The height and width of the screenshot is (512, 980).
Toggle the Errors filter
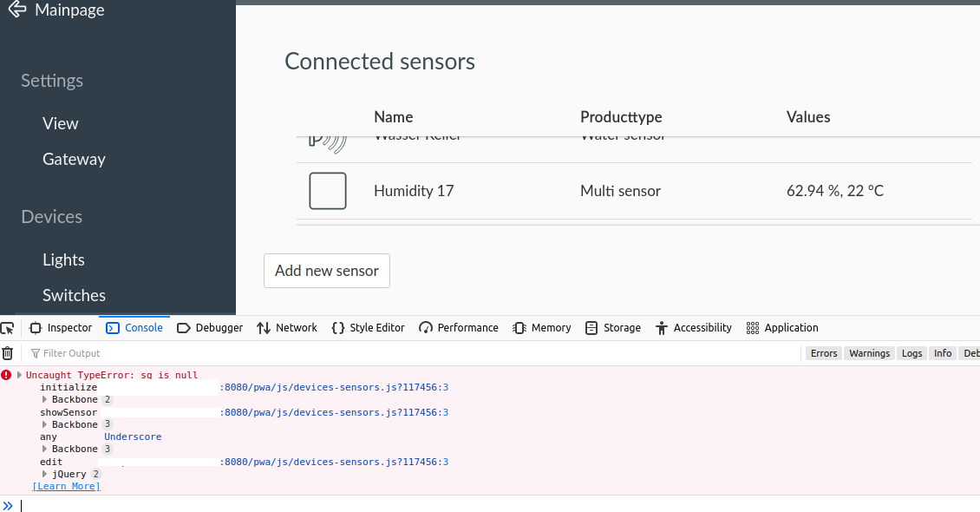[823, 353]
